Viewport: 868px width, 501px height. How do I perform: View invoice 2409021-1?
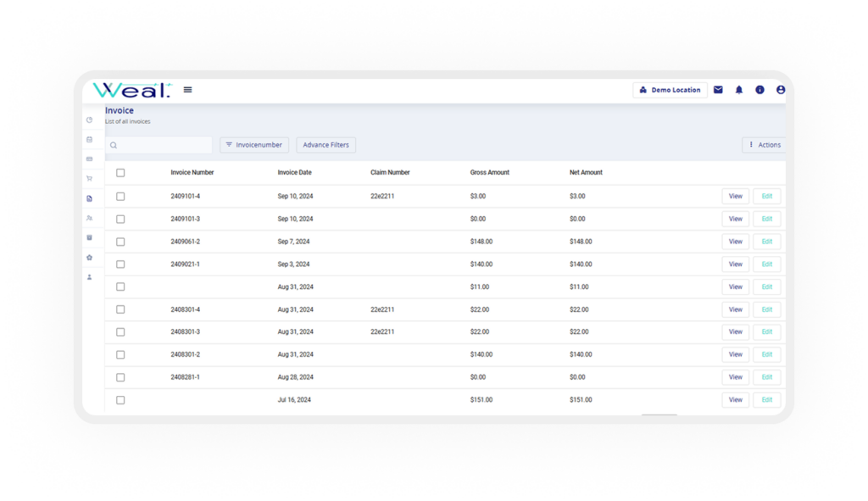(735, 264)
